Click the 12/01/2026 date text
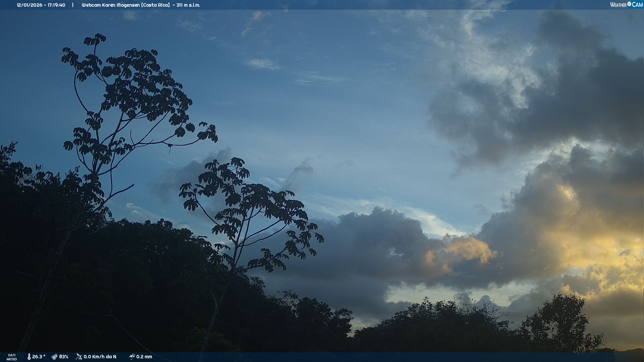Image resolution: width=644 pixels, height=362 pixels. 30,5
